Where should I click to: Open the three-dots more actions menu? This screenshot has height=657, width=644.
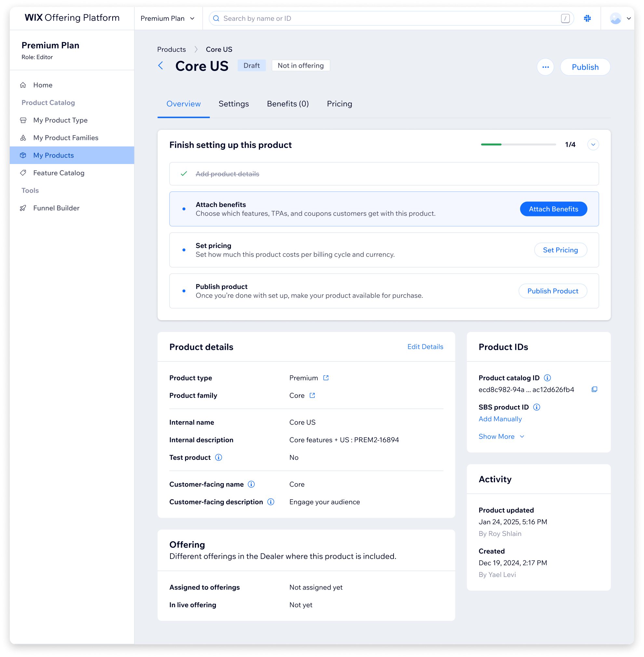tap(545, 67)
